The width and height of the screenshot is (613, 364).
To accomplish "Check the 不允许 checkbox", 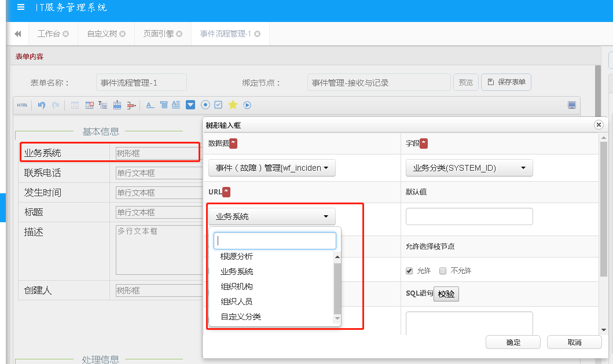I will pos(443,270).
